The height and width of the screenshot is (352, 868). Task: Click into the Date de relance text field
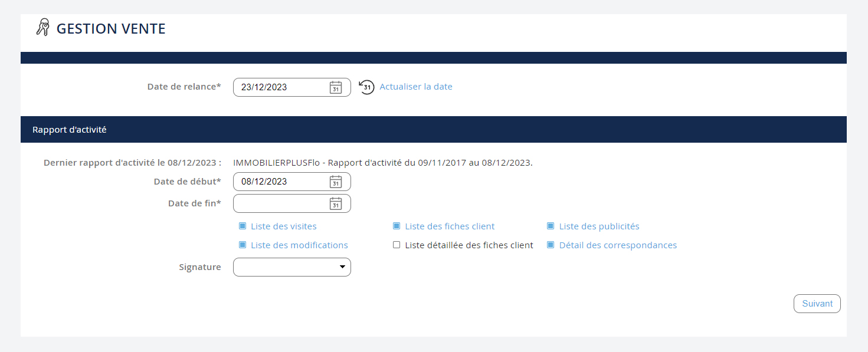[x=280, y=87]
